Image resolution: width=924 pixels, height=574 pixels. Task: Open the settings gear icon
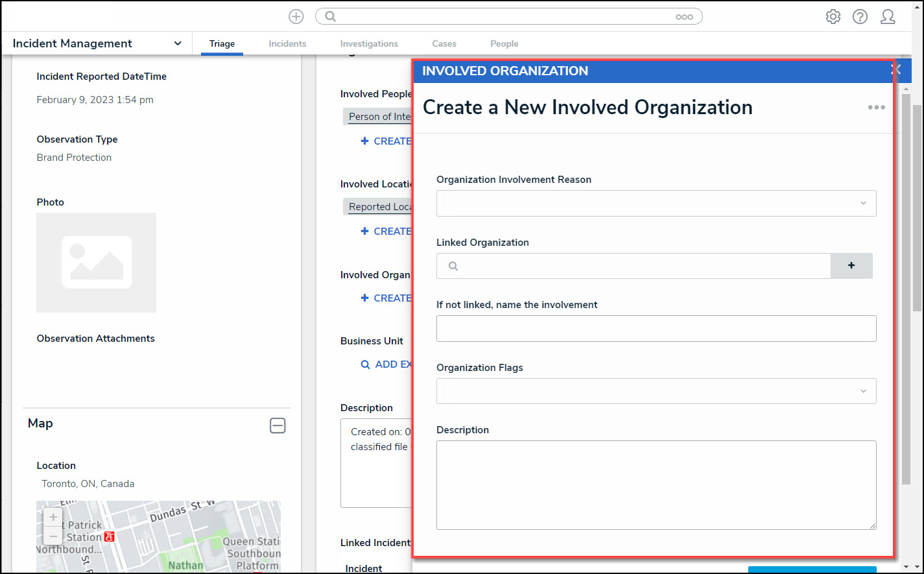pos(833,17)
